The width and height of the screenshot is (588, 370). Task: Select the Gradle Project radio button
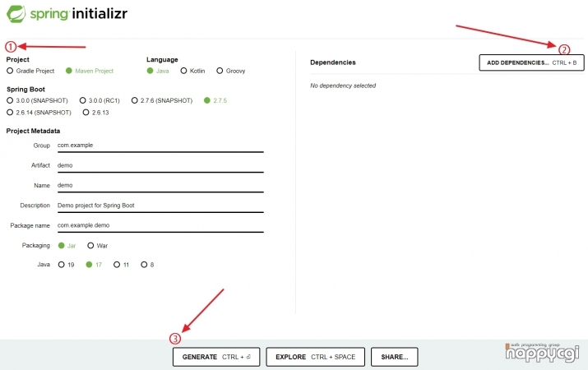(x=10, y=71)
